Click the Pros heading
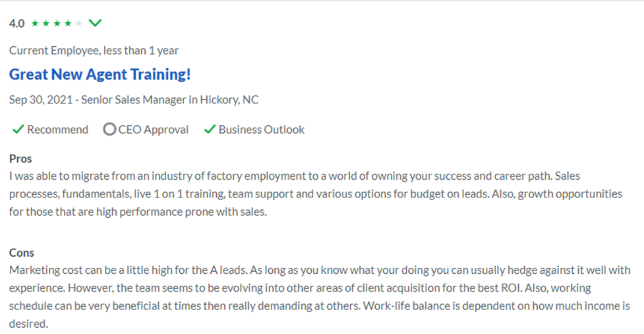The image size is (644, 334). 20,159
